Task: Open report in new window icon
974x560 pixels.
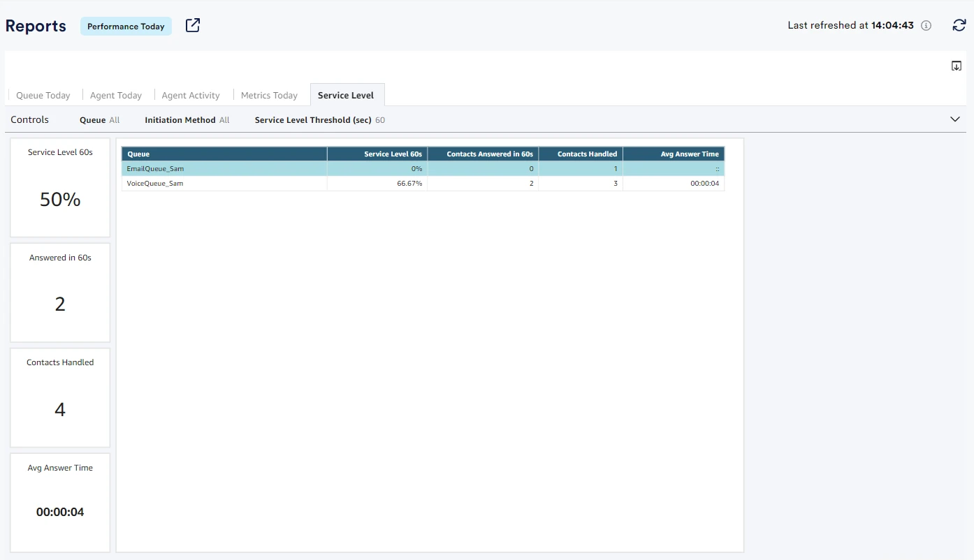Action: click(x=193, y=26)
